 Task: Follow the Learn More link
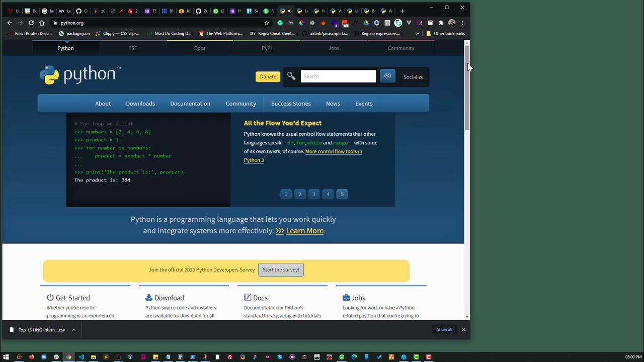pyautogui.click(x=305, y=231)
